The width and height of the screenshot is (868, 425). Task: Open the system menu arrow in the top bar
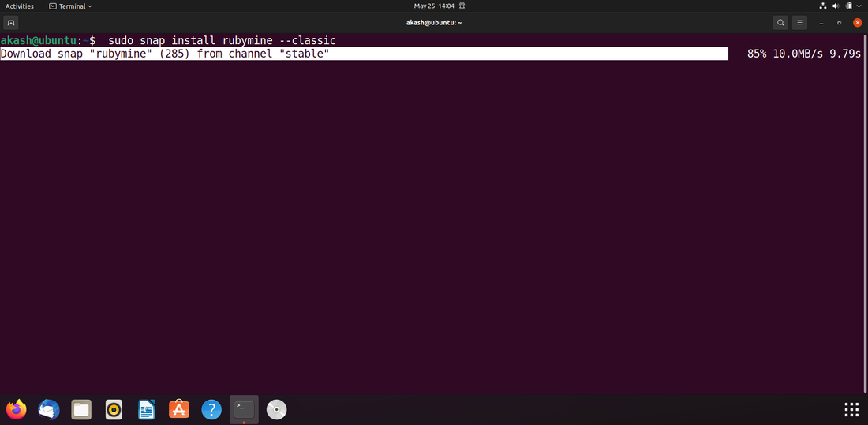859,6
